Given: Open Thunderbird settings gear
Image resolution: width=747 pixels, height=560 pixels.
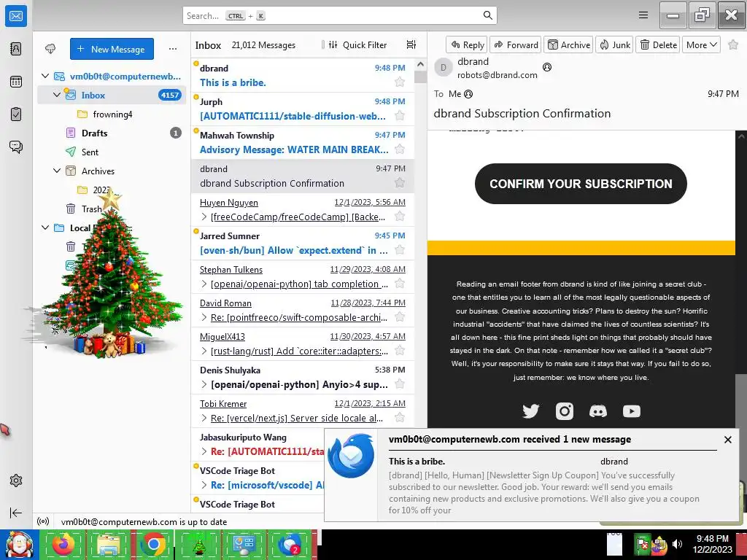Looking at the screenshot, I should (16, 481).
